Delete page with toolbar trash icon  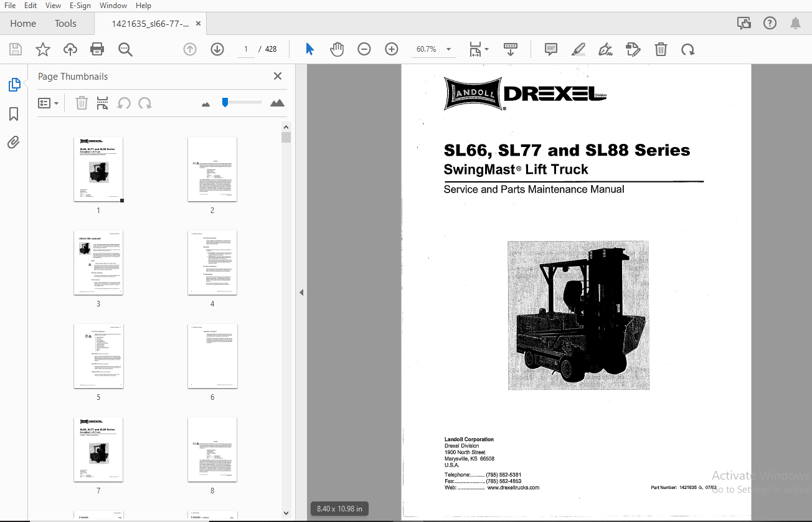661,49
